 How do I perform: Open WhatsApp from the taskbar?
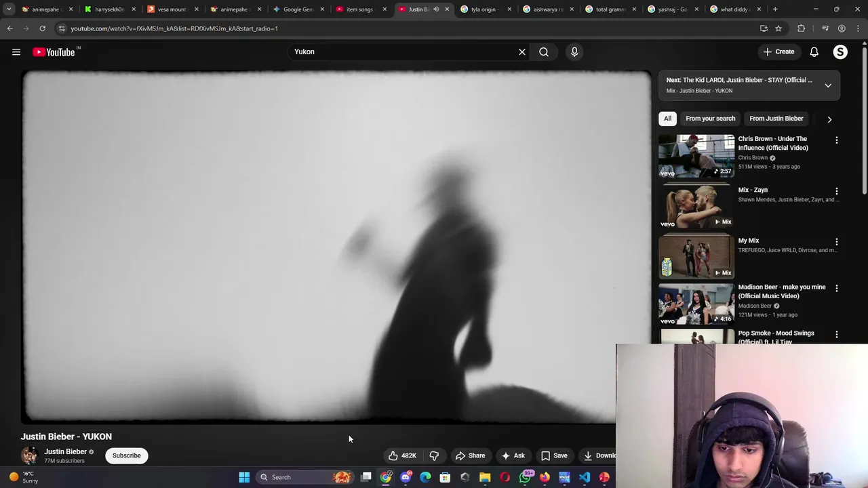pos(525,477)
